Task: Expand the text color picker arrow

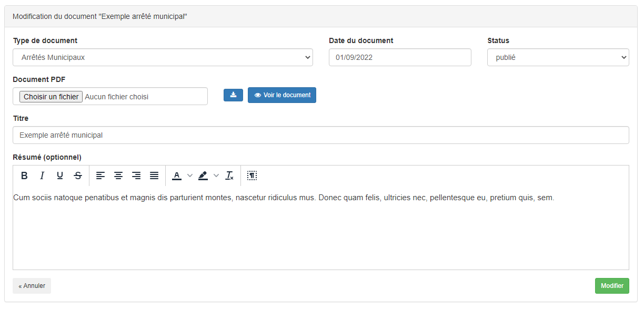Action: [190, 175]
